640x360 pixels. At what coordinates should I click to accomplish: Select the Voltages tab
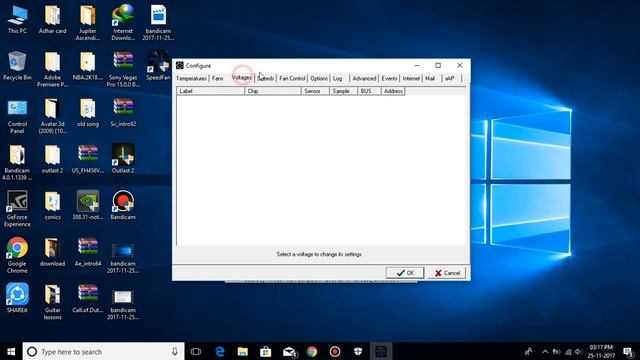242,78
